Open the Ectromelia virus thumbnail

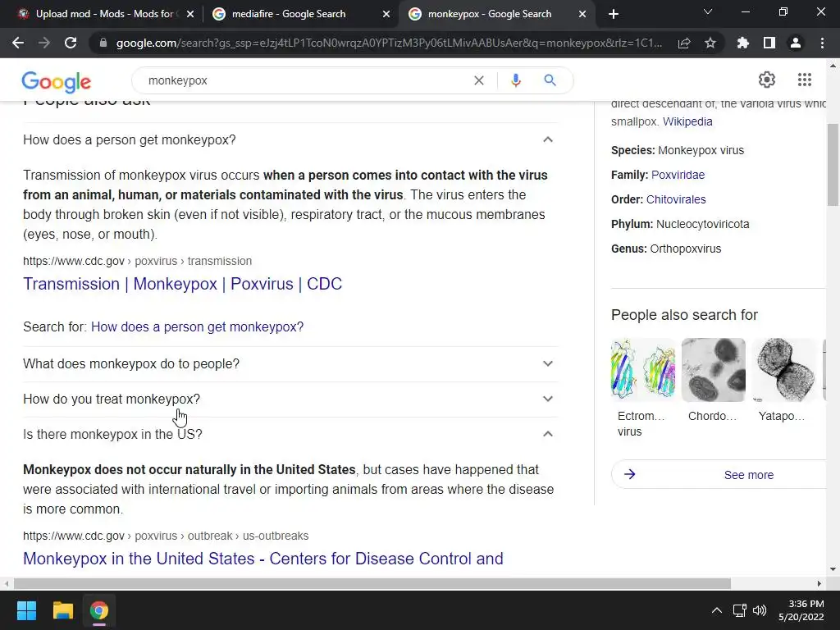pos(643,370)
